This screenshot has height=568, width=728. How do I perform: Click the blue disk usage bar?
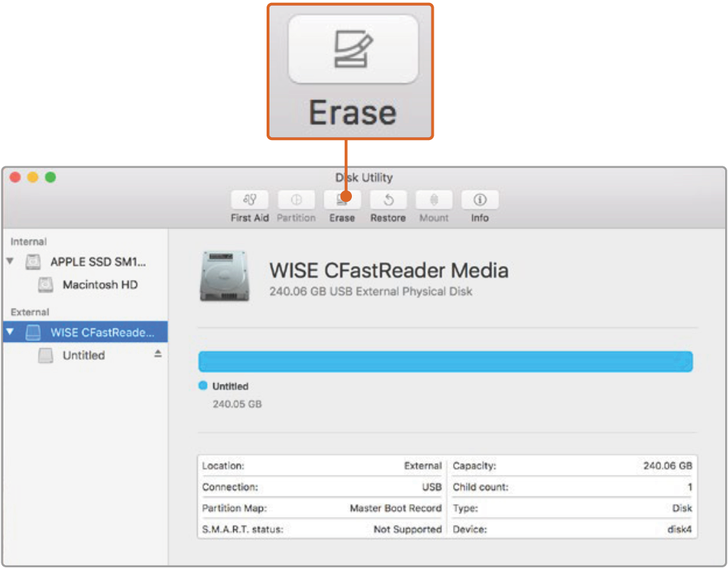point(445,361)
